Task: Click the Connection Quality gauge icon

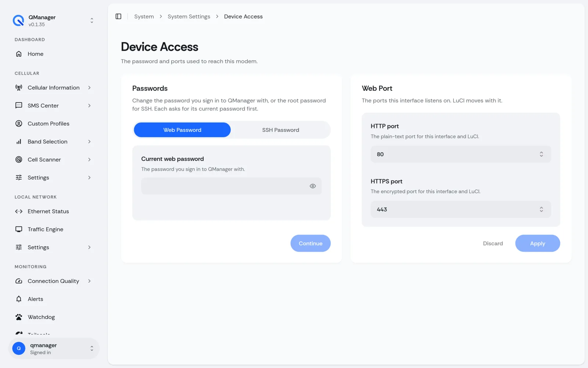Action: point(19,281)
